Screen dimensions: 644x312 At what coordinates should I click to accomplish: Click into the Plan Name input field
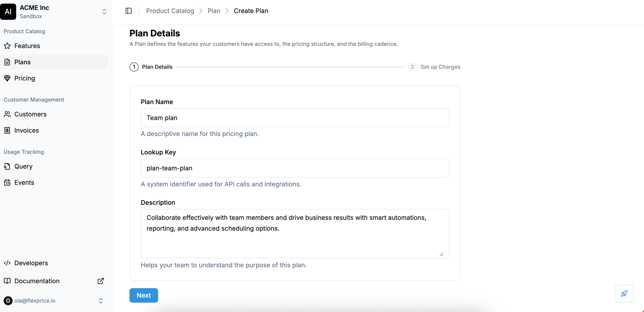[x=295, y=118]
